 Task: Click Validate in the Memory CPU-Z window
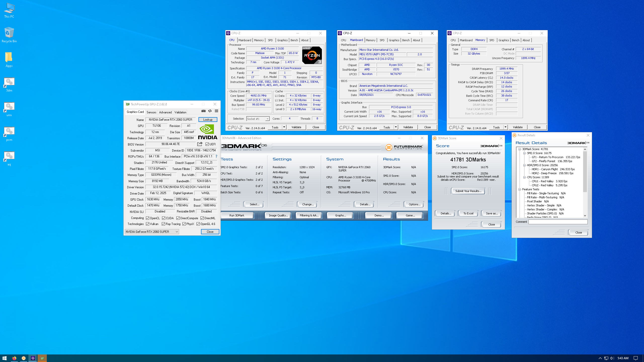[x=518, y=127]
